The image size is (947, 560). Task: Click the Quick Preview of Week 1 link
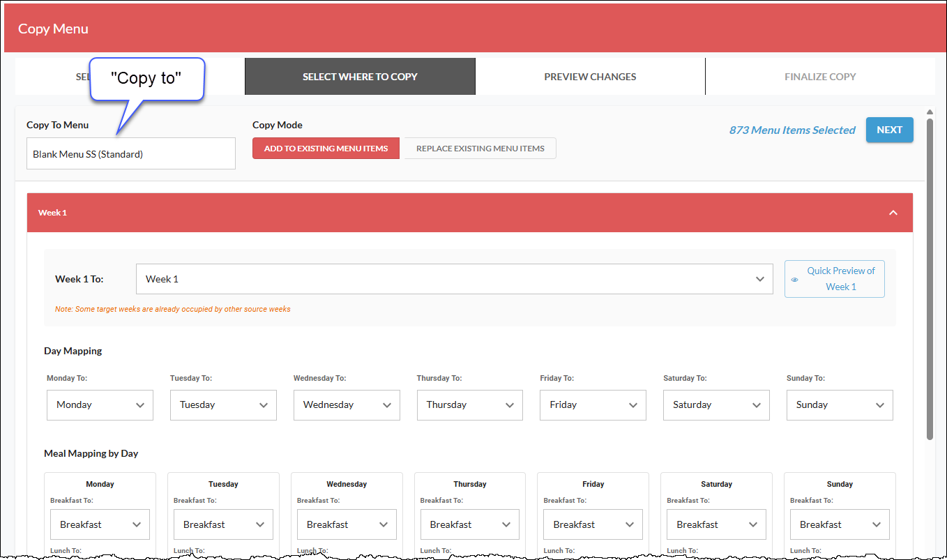pos(840,278)
